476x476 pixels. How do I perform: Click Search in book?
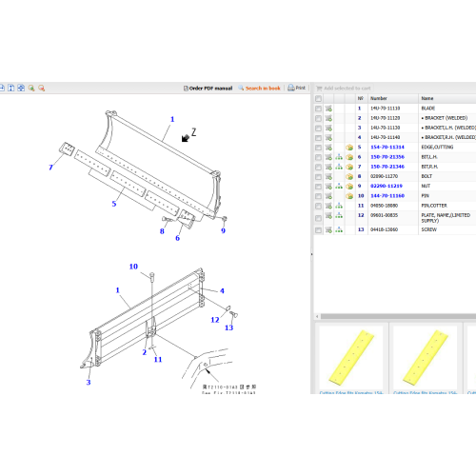(260, 89)
